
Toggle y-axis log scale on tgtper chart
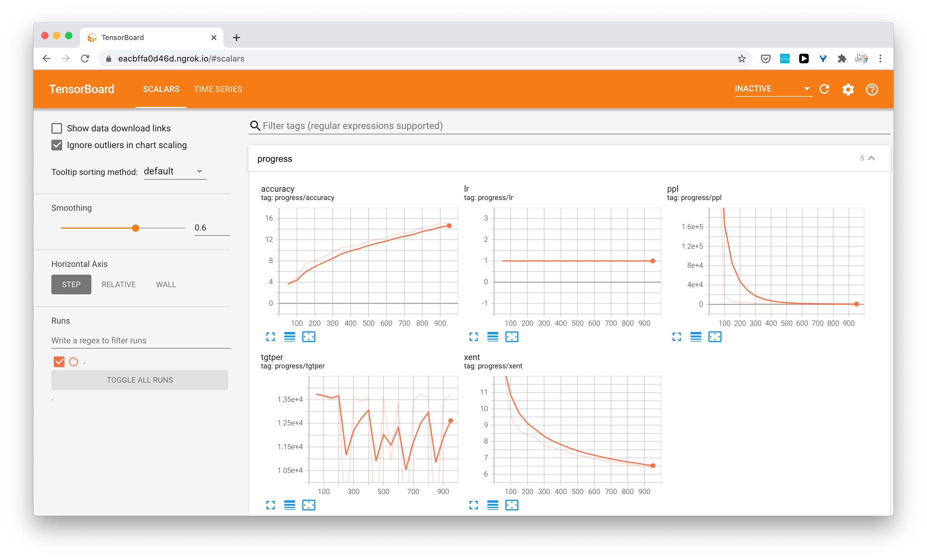click(x=289, y=505)
